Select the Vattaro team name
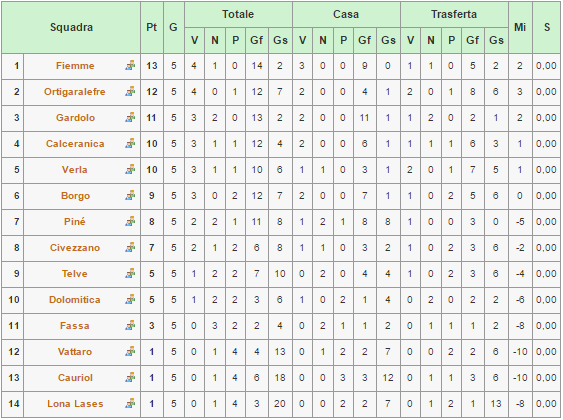This screenshot has height=420, width=563. point(75,352)
